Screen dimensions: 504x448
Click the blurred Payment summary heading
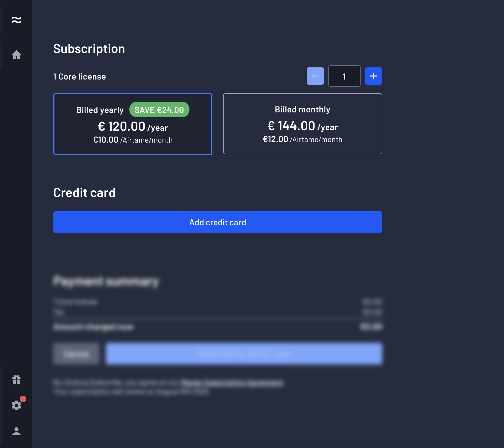(106, 281)
